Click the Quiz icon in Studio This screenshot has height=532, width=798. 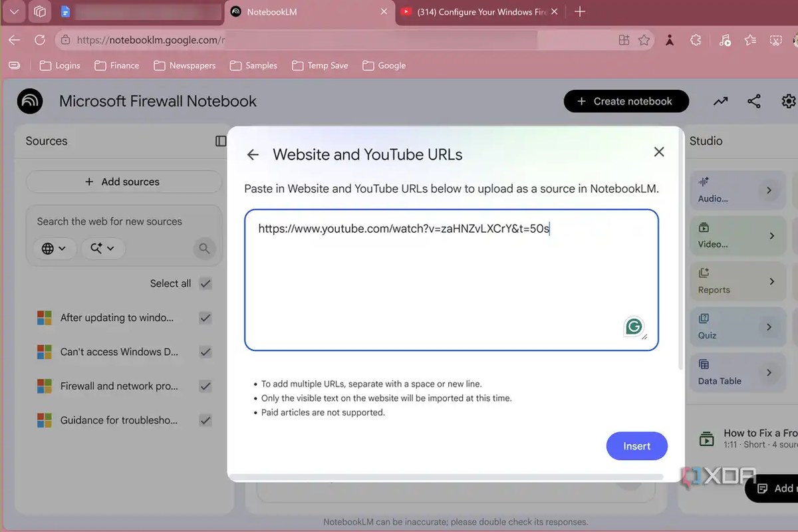coord(704,319)
